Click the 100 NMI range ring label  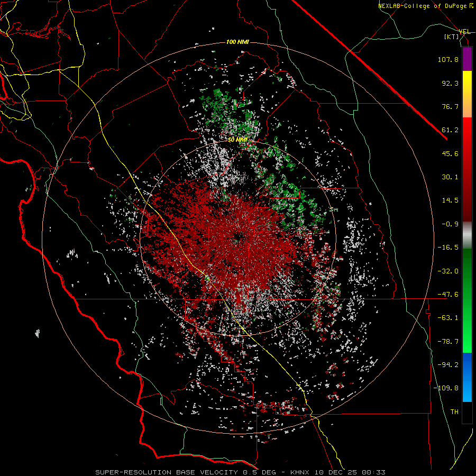coord(237,42)
